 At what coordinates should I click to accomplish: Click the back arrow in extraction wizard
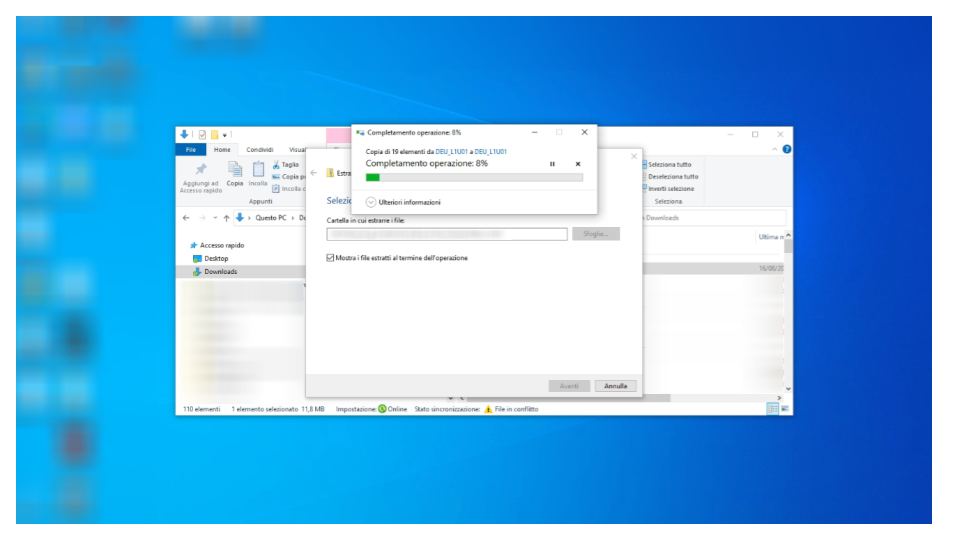(x=314, y=173)
